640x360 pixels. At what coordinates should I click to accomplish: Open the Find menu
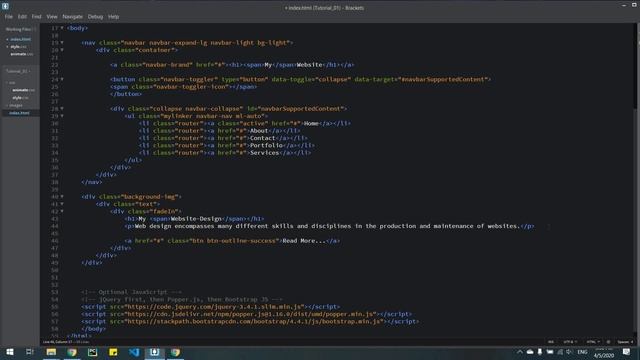point(36,17)
